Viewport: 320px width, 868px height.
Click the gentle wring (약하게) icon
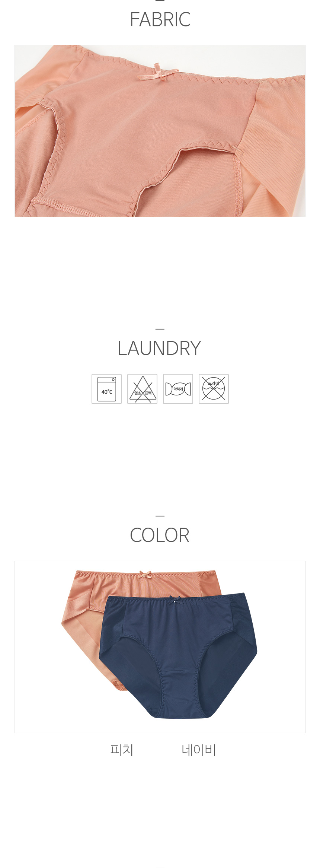click(x=178, y=389)
